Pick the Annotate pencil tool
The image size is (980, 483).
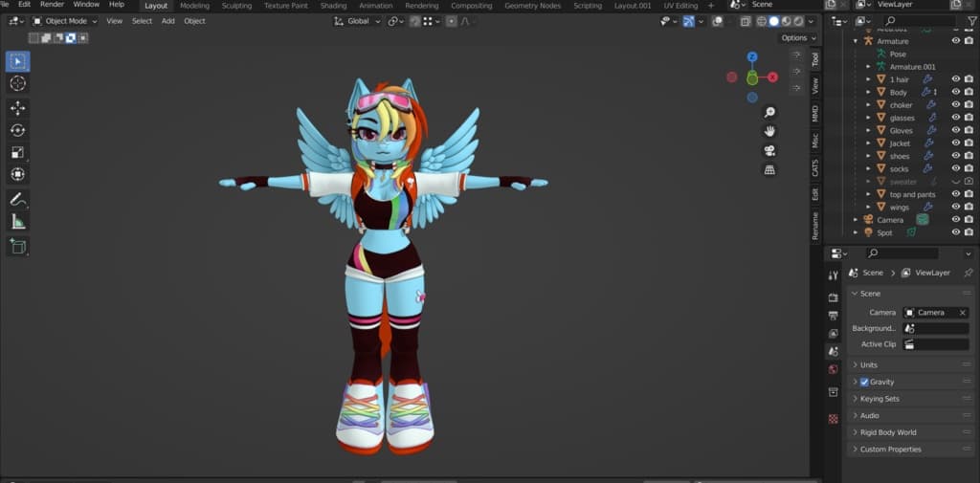(x=17, y=199)
